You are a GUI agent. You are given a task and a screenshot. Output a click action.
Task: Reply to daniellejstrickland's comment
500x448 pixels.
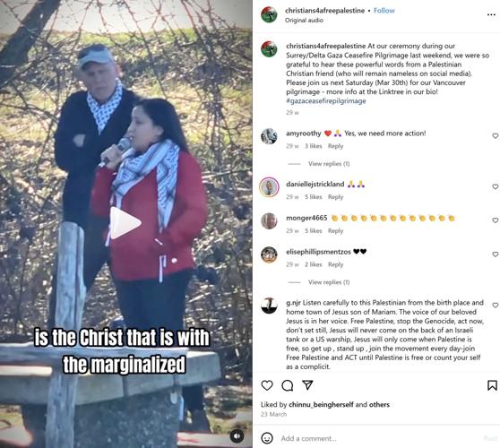[335, 197]
